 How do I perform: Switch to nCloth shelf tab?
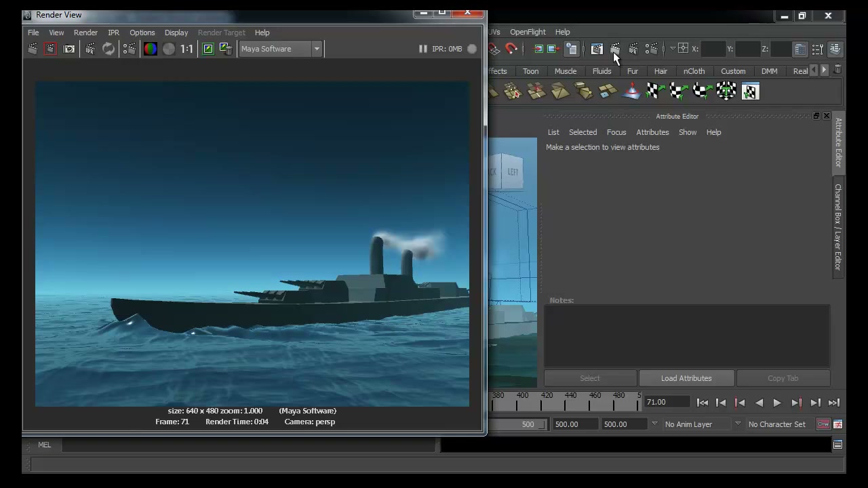694,71
